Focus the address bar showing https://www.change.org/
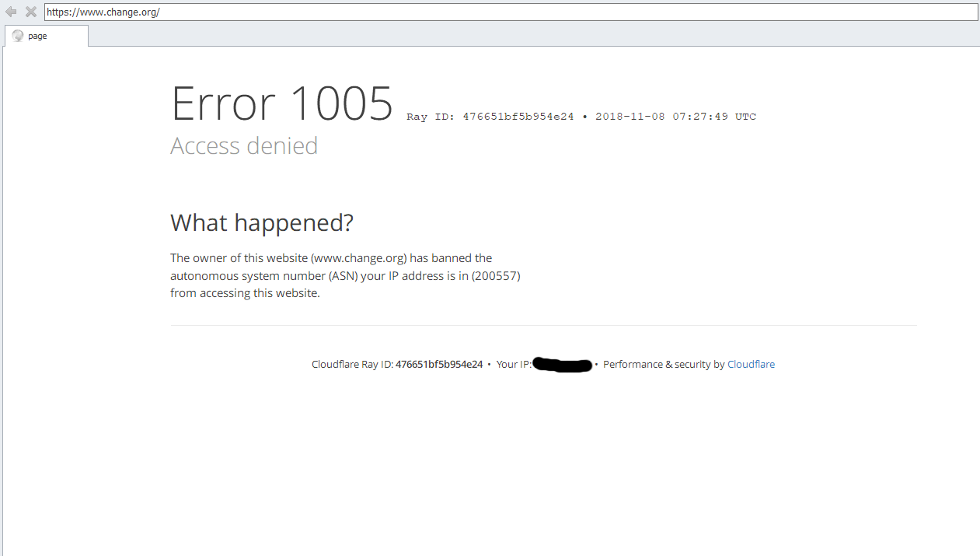Image resolution: width=980 pixels, height=556 pixels. pyautogui.click(x=511, y=12)
